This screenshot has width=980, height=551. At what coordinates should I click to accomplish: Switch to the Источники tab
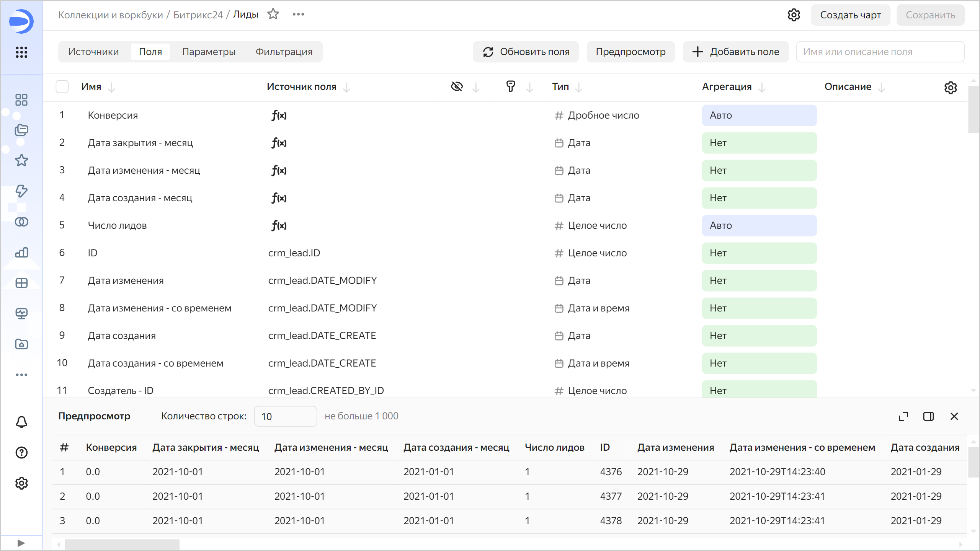coord(93,52)
